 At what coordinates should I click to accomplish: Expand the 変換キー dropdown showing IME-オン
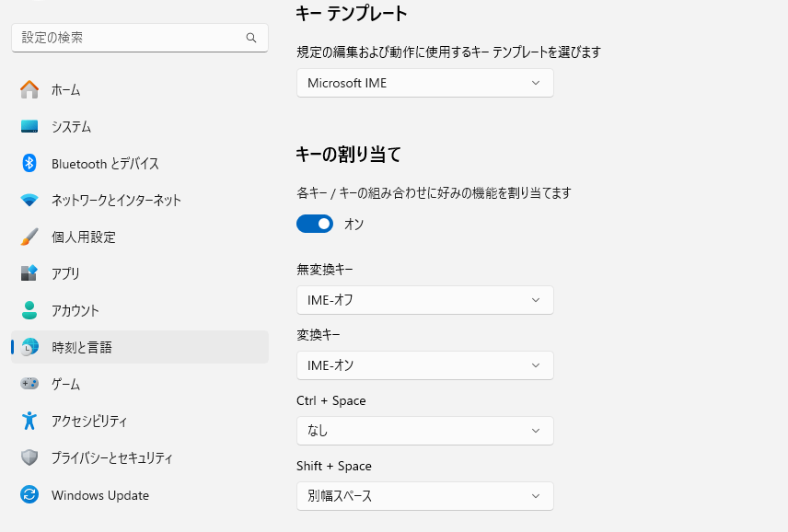[424, 365]
